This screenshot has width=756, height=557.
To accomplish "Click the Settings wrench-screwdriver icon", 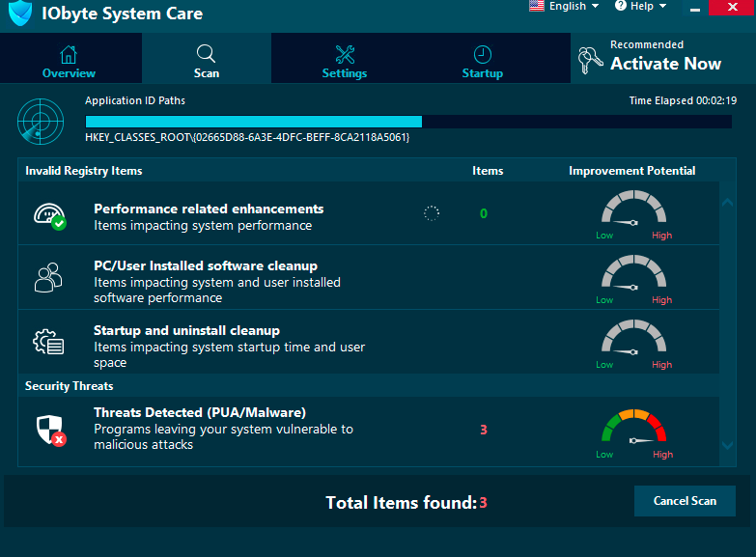I will tap(345, 54).
